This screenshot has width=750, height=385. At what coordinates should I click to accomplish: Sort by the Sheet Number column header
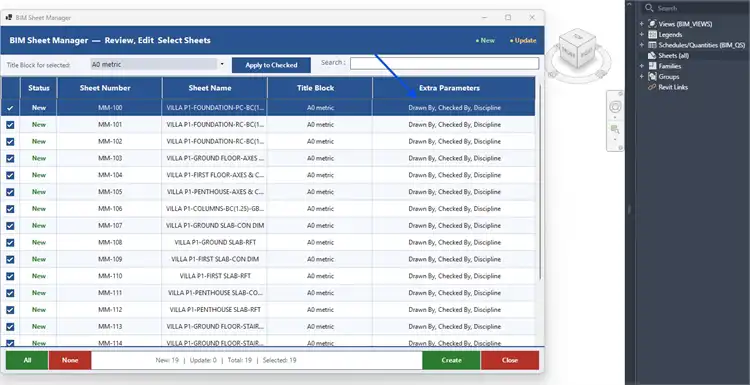coord(110,88)
